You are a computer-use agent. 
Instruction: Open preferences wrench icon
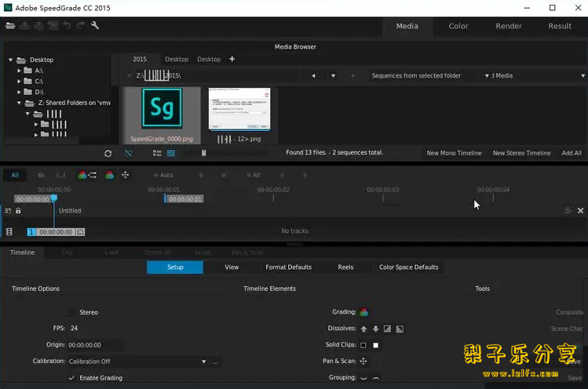(x=95, y=25)
